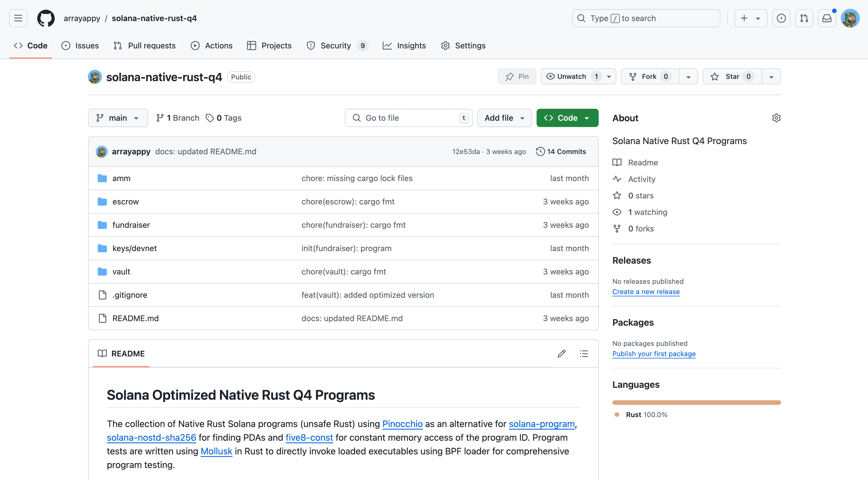The width and height of the screenshot is (868, 480).
Task: Go to the Projects tab
Action: pos(269,46)
